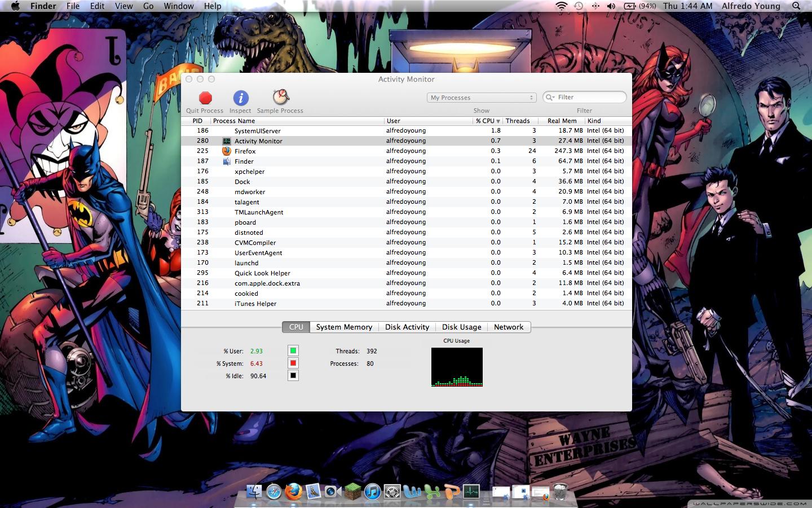Select the mdworker process row
This screenshot has height=508, width=812.
(x=407, y=191)
